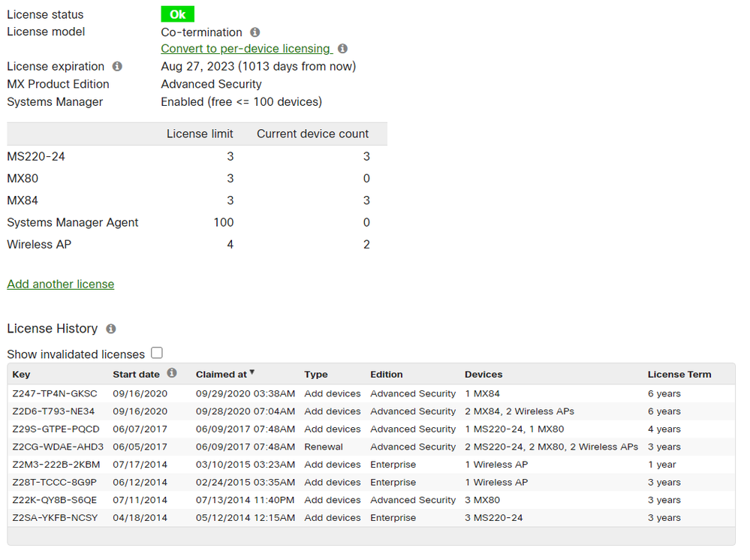This screenshot has height=560, width=750.
Task: Click the MX84 row label in limits table
Action: coord(23,200)
